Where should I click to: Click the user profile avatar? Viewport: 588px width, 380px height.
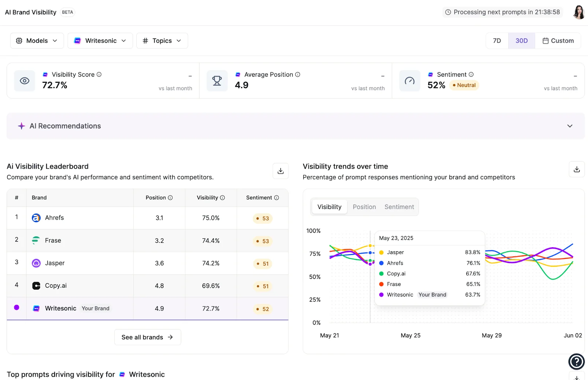click(579, 12)
